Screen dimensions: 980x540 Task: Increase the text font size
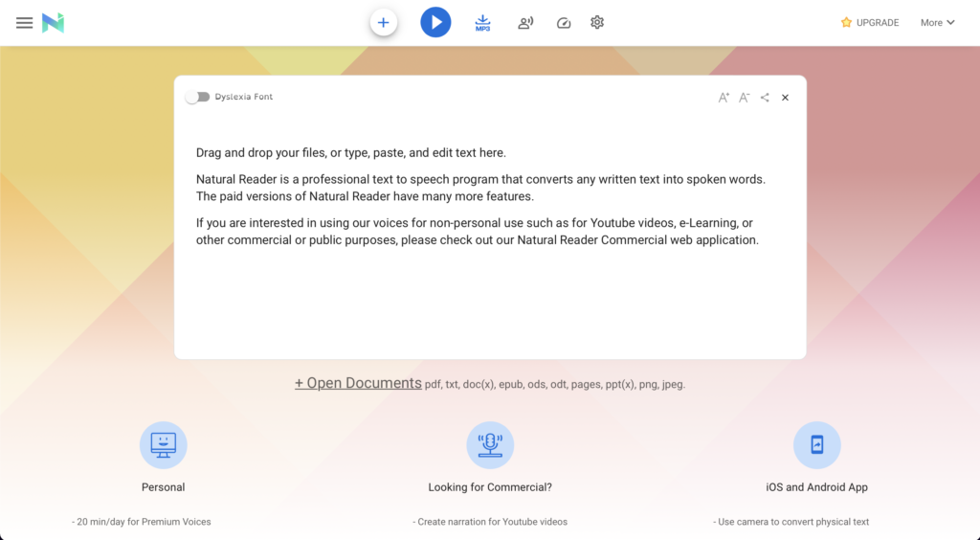724,98
